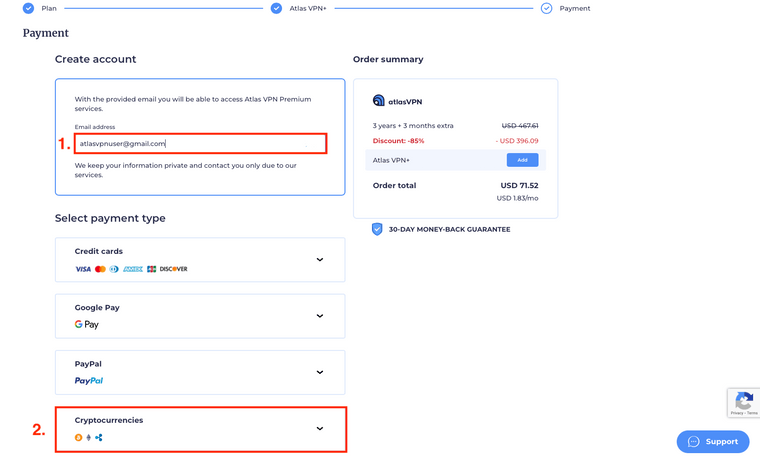
Task: Click the G Pay logo
Action: (87, 324)
